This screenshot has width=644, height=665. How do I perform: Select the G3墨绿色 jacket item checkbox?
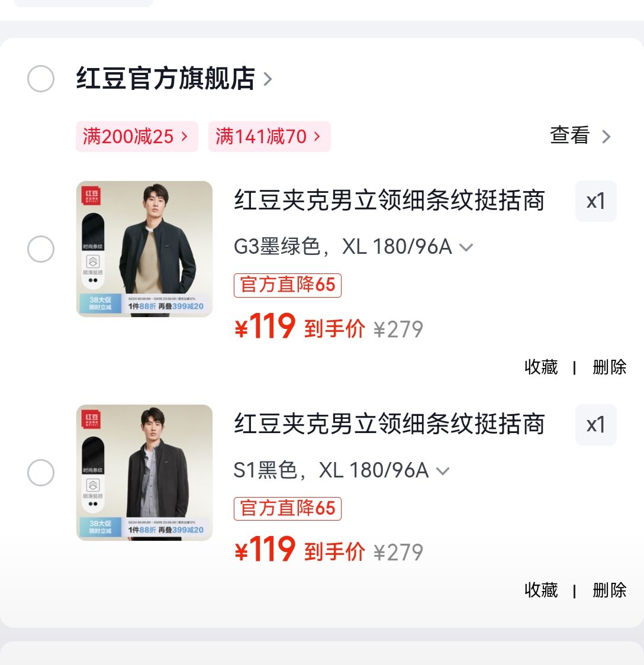click(41, 249)
